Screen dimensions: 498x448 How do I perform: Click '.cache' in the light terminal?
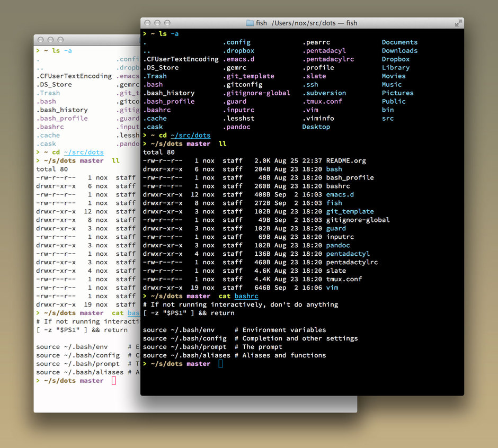pos(48,135)
